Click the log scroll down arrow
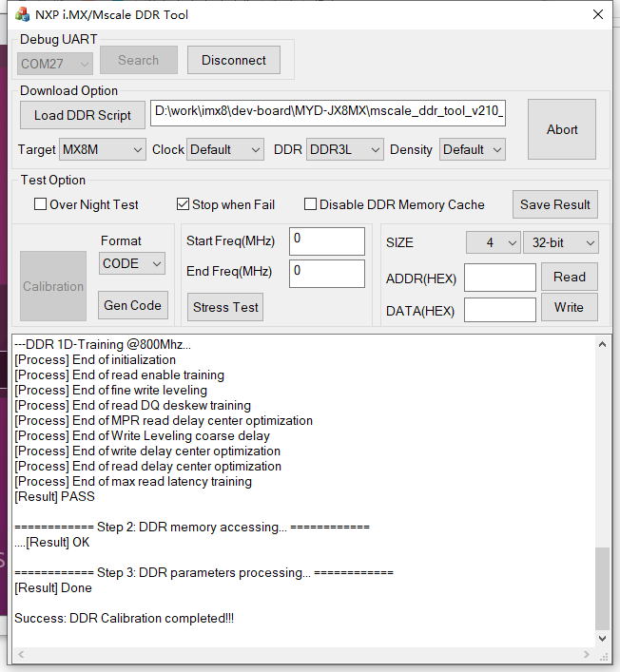Viewport: 620px width, 672px height. 603,639
